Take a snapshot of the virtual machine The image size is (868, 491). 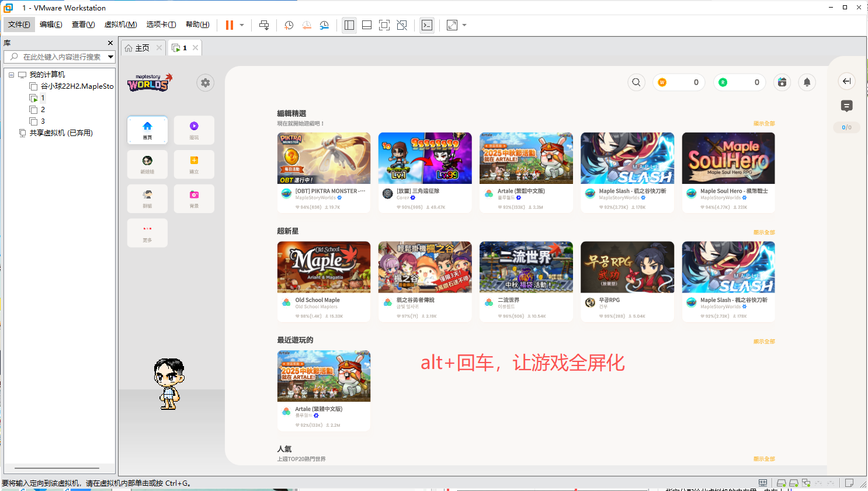point(288,25)
